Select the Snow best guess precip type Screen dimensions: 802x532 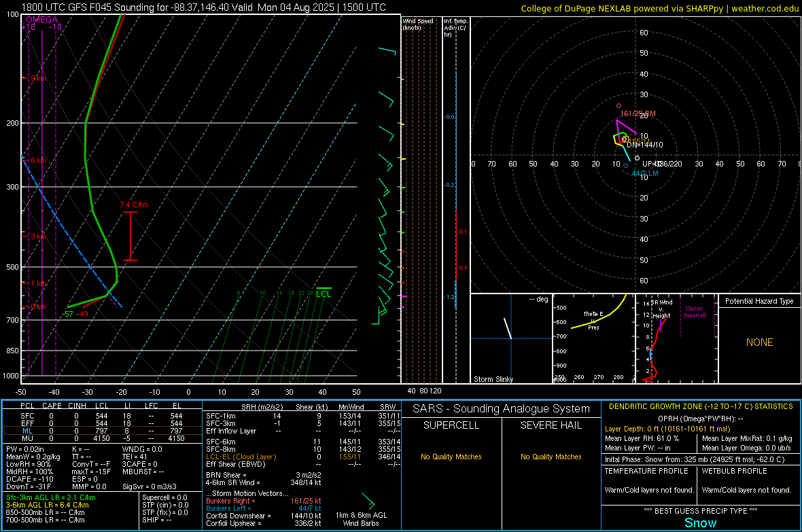point(700,522)
